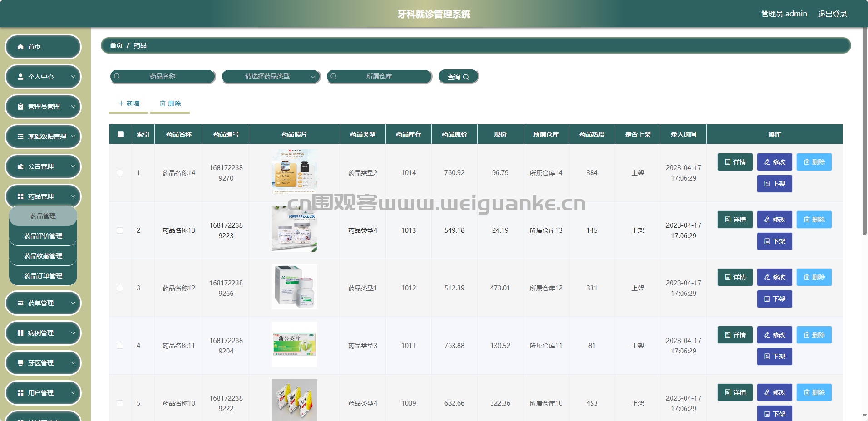Check the row checkbox for 药品名称14
Viewport: 868px width, 421px height.
click(120, 173)
